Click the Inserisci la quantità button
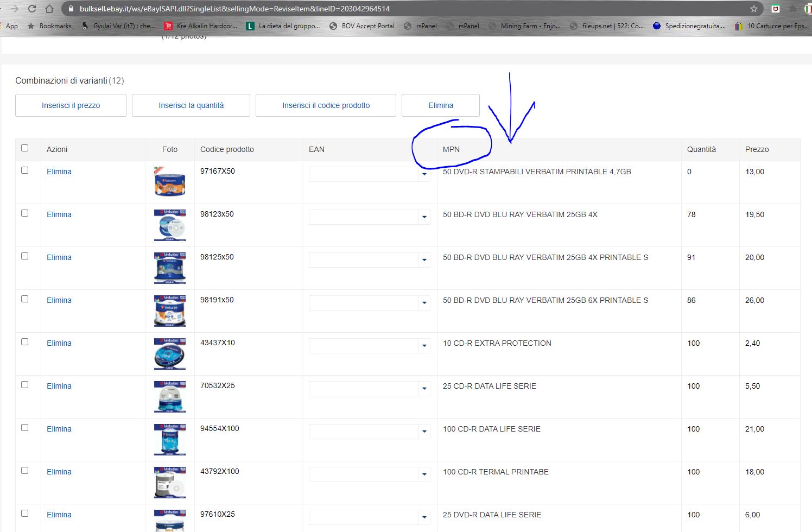Screen dimensions: 812x532 tap(191, 105)
